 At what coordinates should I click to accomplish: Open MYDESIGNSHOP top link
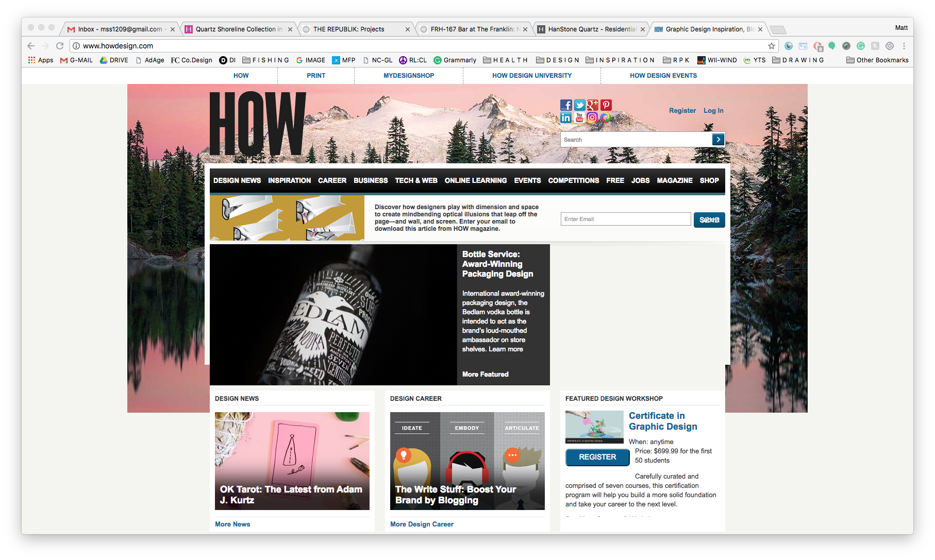[409, 76]
